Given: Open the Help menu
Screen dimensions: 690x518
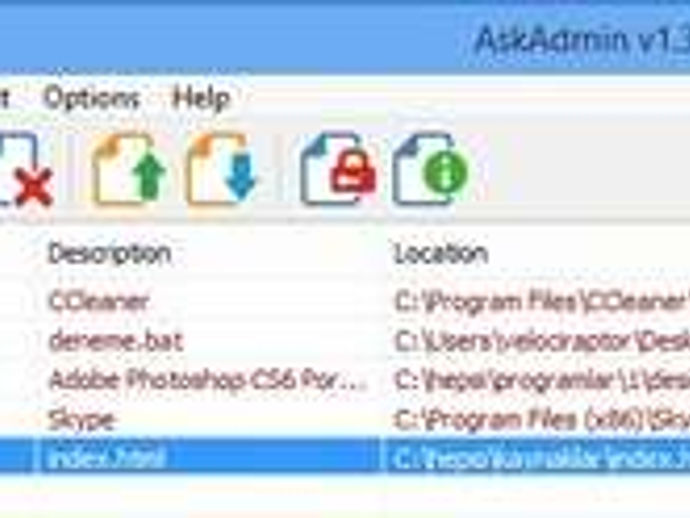Looking at the screenshot, I should pos(201,98).
